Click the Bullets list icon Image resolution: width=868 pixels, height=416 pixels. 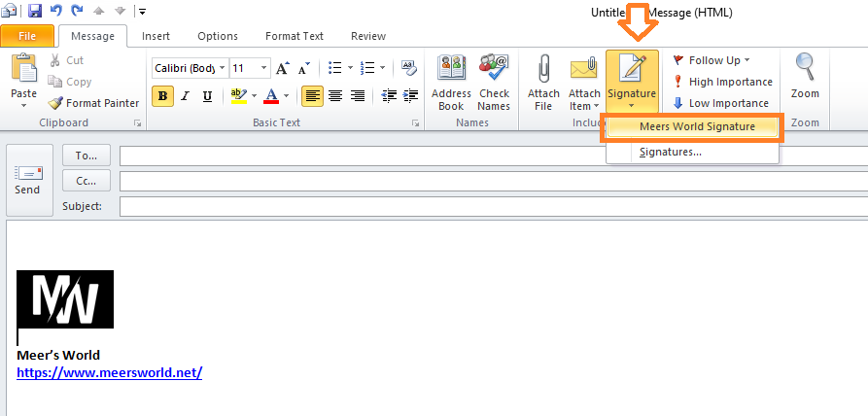(x=334, y=68)
